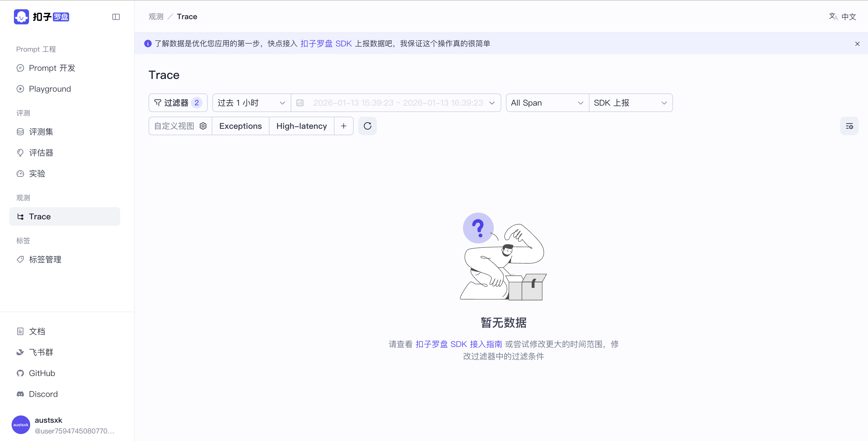Select the Exceptions view tab
This screenshot has width=868, height=441.
240,126
